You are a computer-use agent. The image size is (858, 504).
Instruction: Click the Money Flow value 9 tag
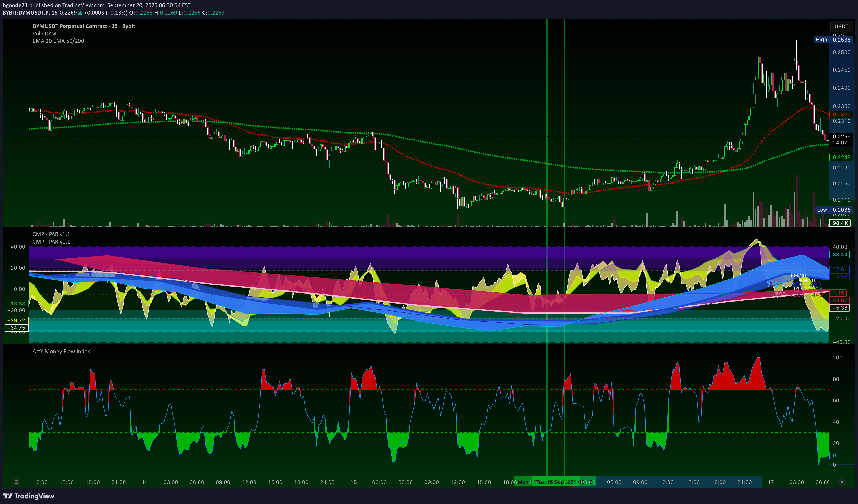[834, 456]
